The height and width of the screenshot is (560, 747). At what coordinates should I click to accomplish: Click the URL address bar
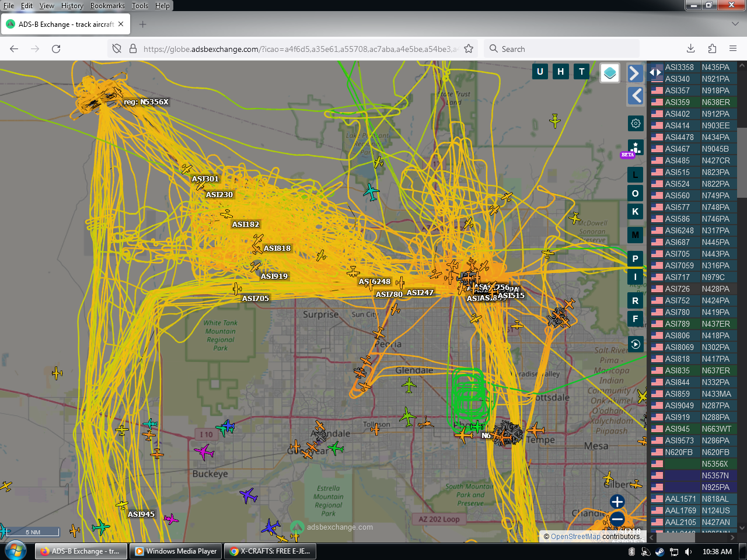click(301, 49)
